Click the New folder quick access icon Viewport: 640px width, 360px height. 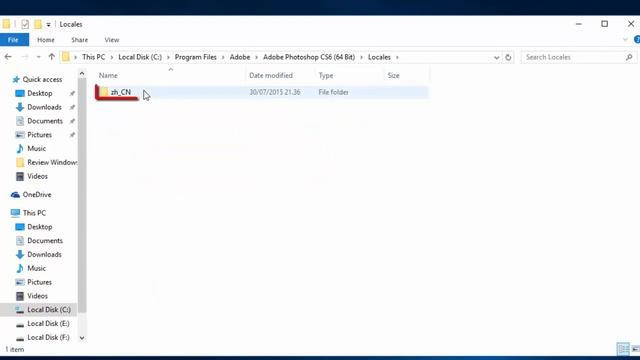pos(38,24)
